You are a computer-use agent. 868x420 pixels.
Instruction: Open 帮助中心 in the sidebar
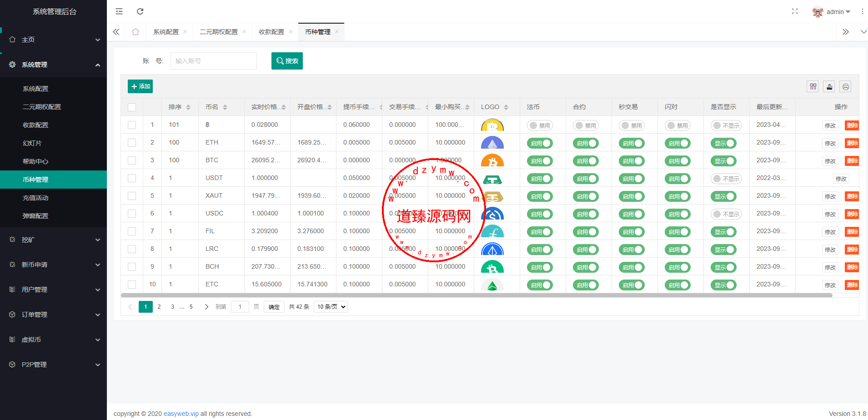54,161
